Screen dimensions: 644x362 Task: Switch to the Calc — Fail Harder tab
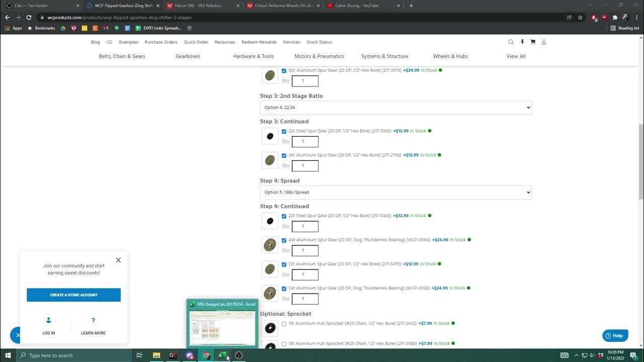pyautogui.click(x=42, y=6)
